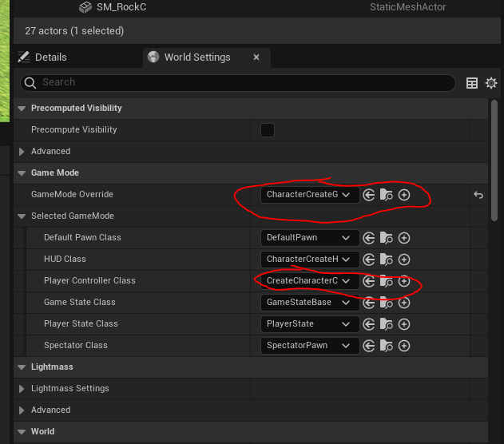Click the World Settings vertical scrollbar
This screenshot has width=504, height=444.
(x=494, y=161)
